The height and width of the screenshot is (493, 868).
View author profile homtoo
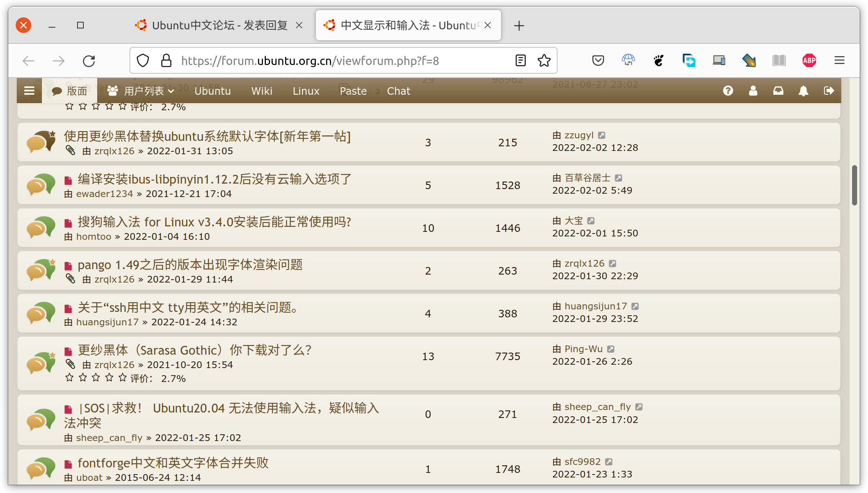click(x=93, y=237)
